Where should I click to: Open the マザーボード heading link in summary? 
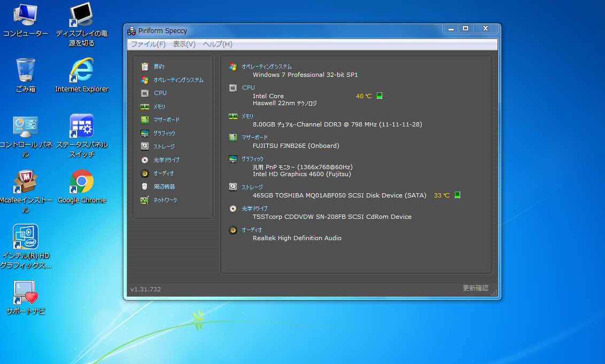tap(254, 138)
